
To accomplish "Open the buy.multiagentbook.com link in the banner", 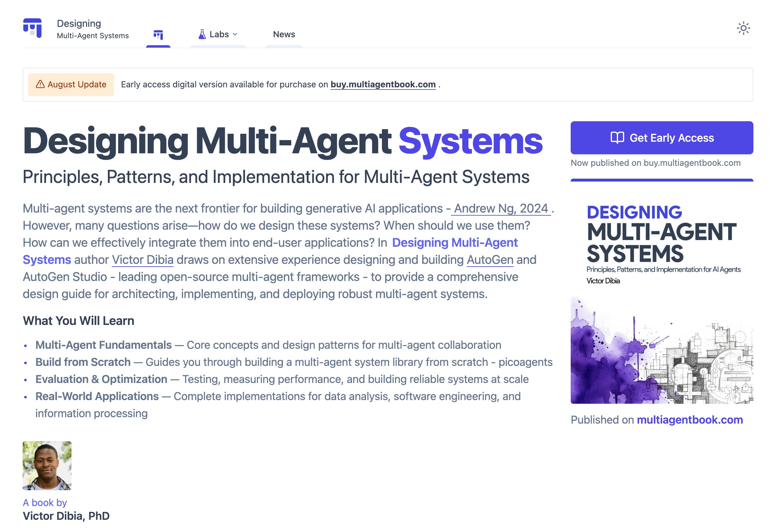I will pyautogui.click(x=383, y=84).
